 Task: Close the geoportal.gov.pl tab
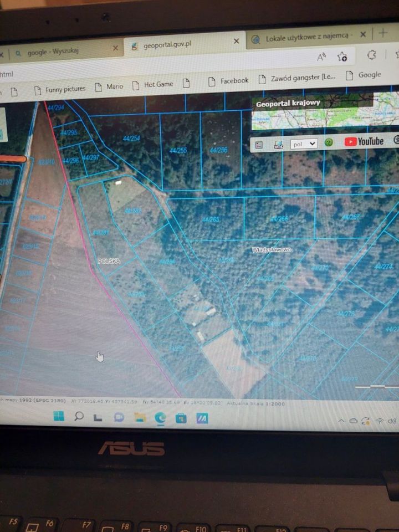click(x=237, y=41)
